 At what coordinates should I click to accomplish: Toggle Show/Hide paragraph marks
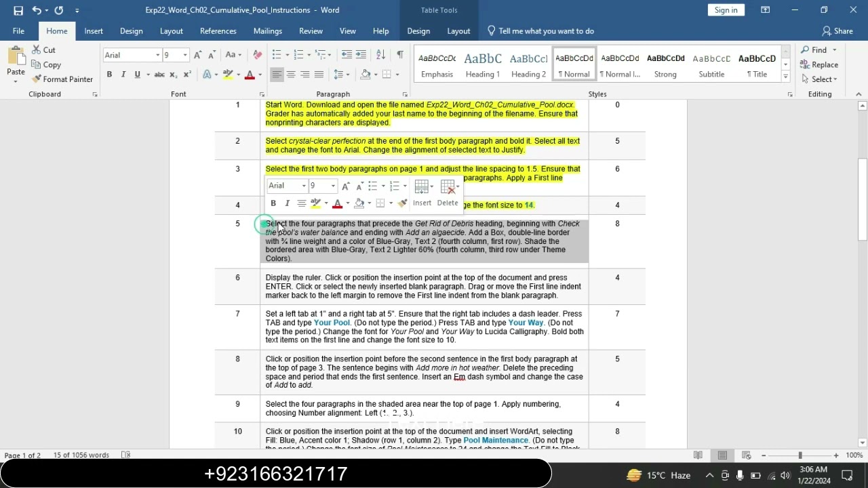(400, 55)
